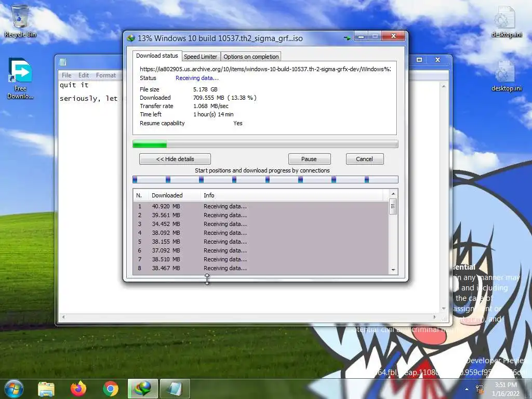
Task: Click Notepad horizontal scroll right arrow
Action: (x=435, y=317)
